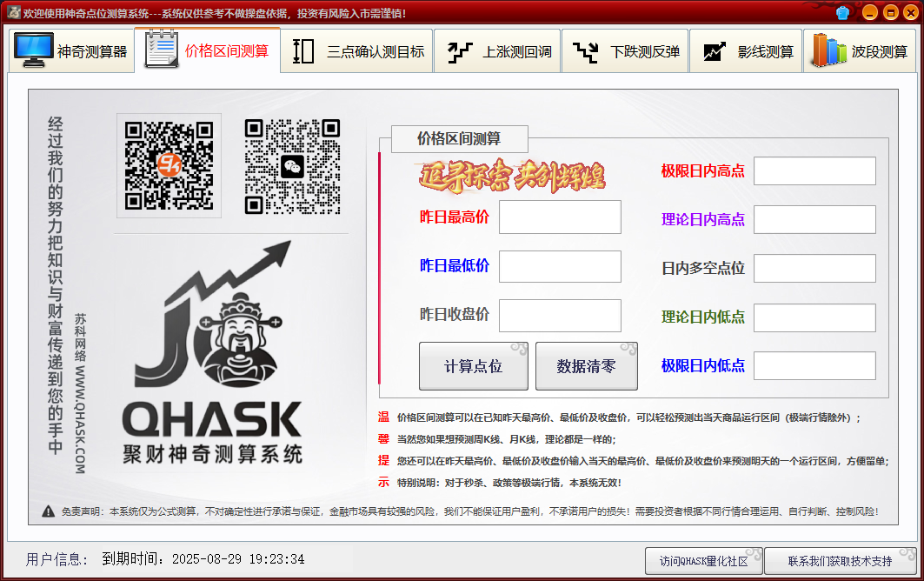Open 访问QHASK量化社区 button

tap(703, 561)
